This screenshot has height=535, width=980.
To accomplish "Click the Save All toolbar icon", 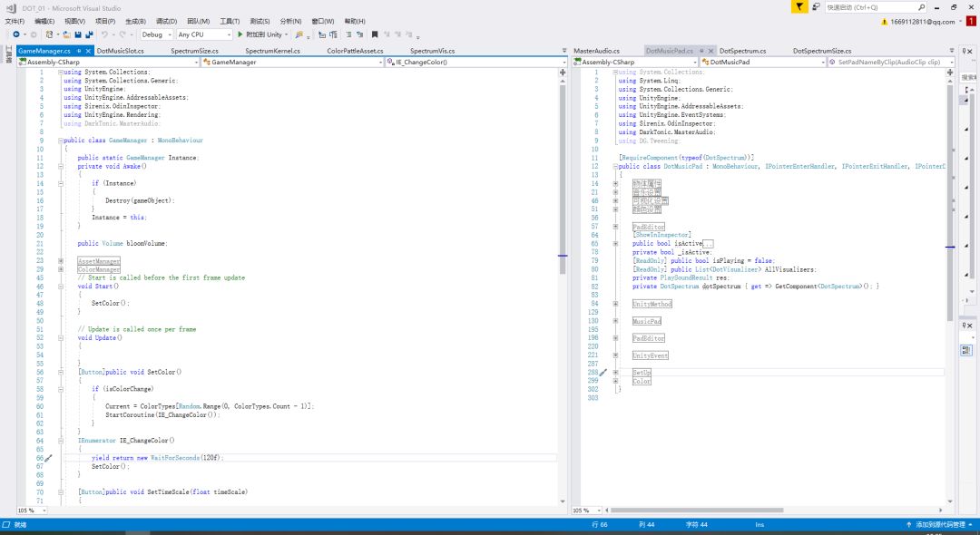I will click(x=89, y=34).
